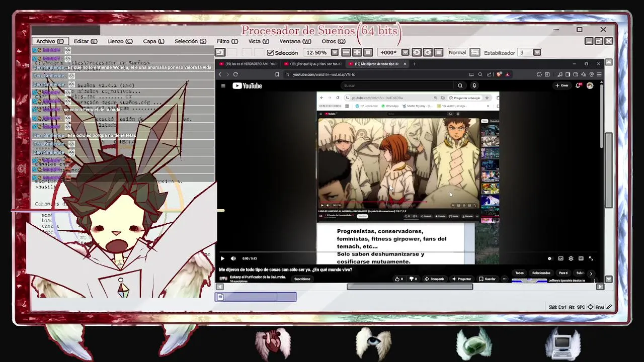
Task: Open YouTube notifications bell
Action: tap(578, 85)
